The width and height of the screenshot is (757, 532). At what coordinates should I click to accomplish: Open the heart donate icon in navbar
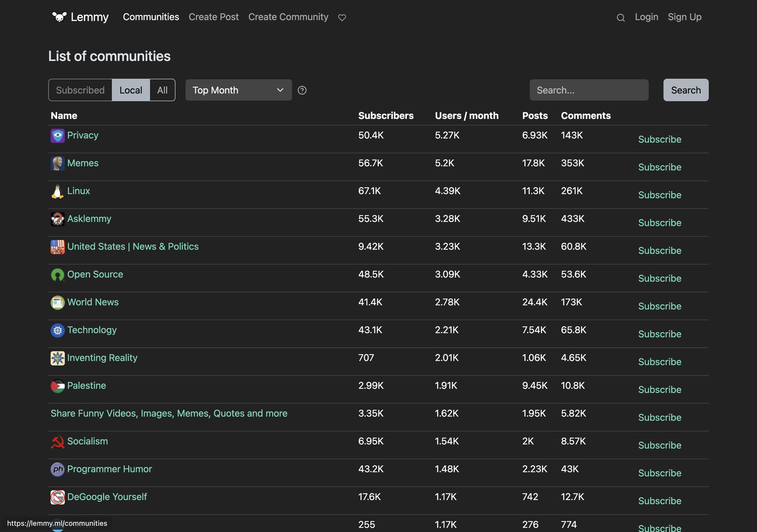342,17
